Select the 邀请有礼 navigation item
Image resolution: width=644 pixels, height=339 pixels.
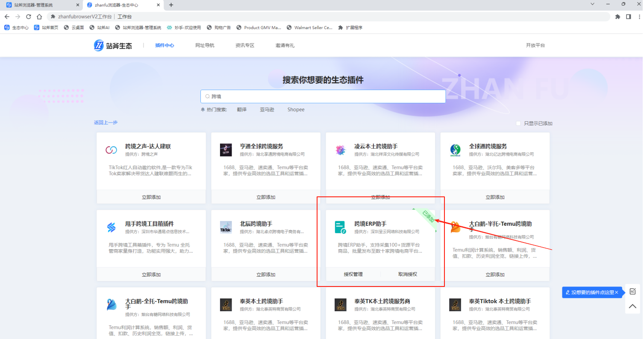[285, 45]
